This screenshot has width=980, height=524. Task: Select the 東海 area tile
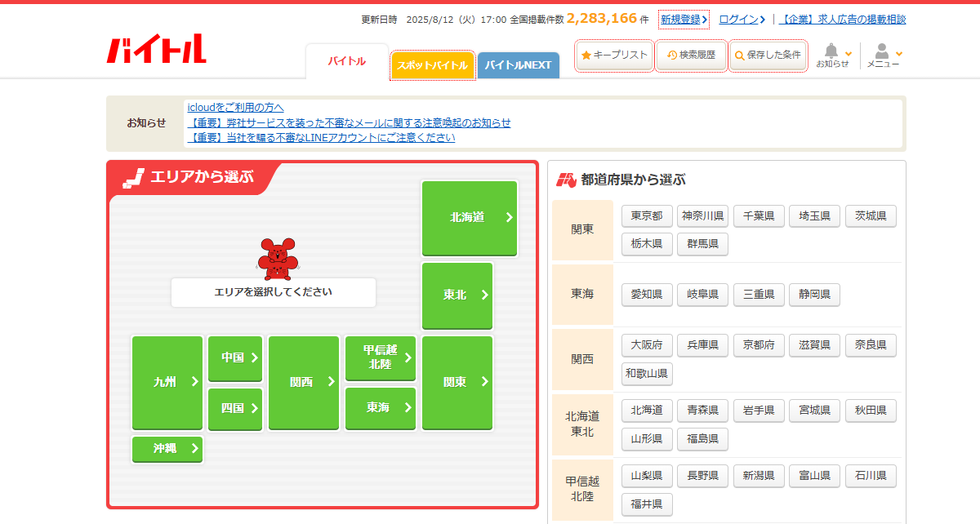click(x=381, y=408)
